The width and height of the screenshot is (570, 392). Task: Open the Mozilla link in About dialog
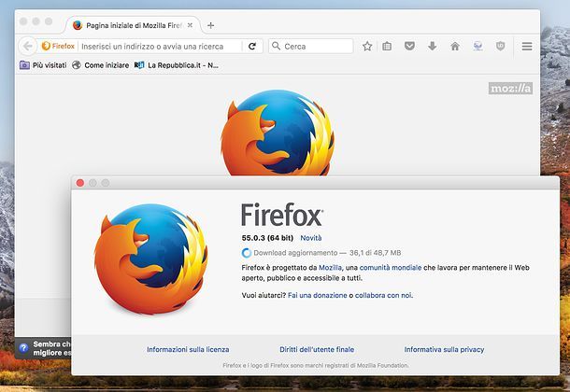point(330,268)
